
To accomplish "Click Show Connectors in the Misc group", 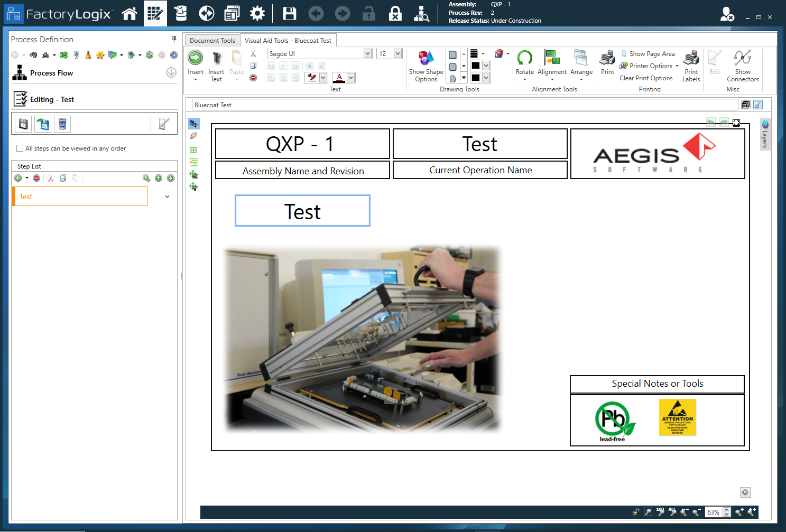I will click(x=742, y=66).
